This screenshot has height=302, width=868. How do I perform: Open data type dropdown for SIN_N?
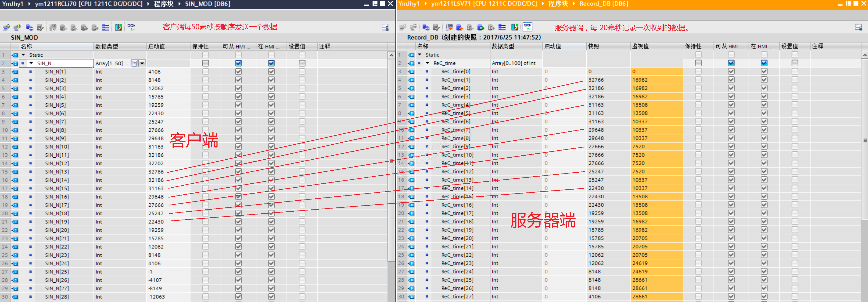(142, 63)
